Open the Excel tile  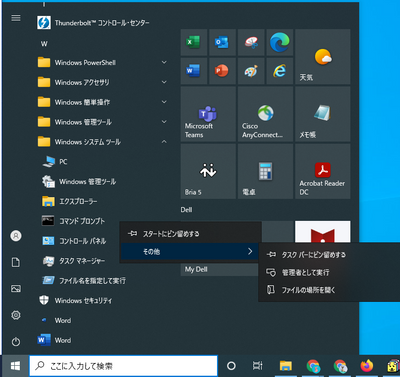click(194, 42)
